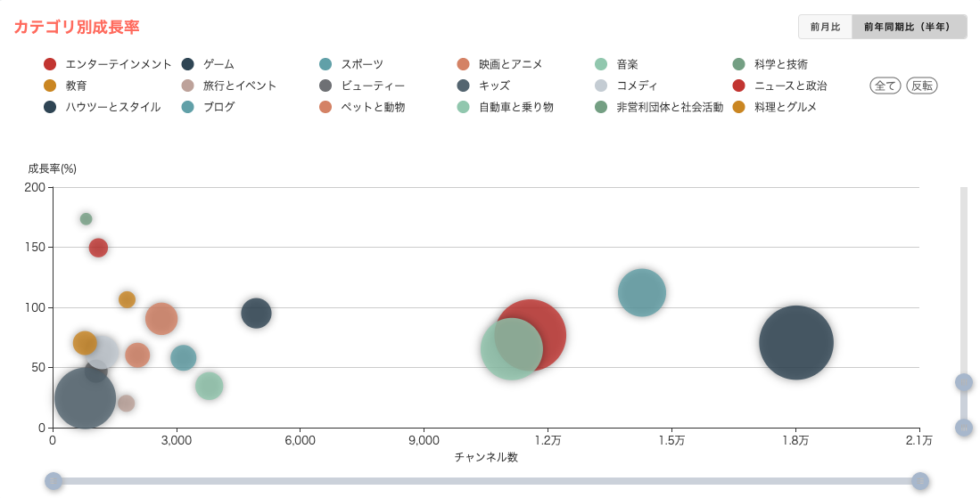
Task: Click 旅行とイベント legend dot
Action: coord(188,86)
